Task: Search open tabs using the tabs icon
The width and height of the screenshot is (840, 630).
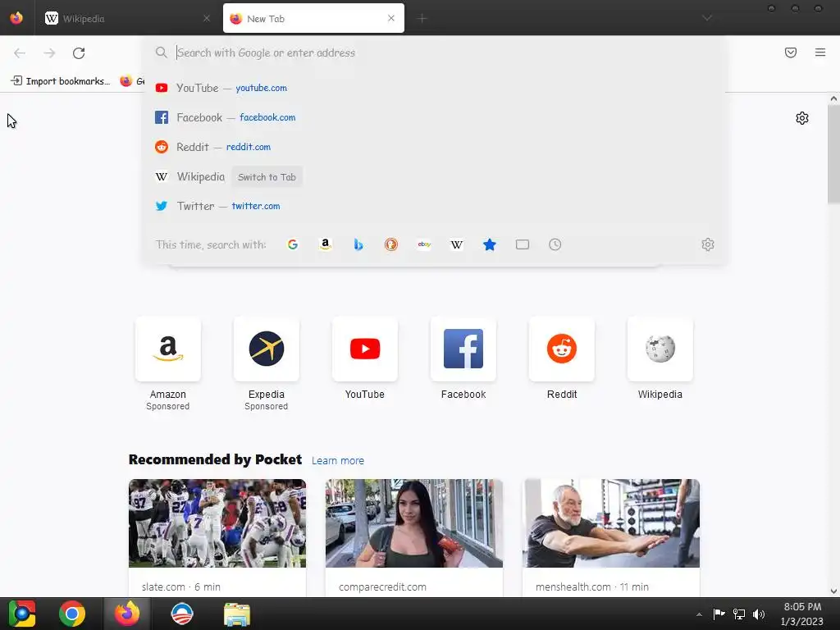Action: (523, 244)
